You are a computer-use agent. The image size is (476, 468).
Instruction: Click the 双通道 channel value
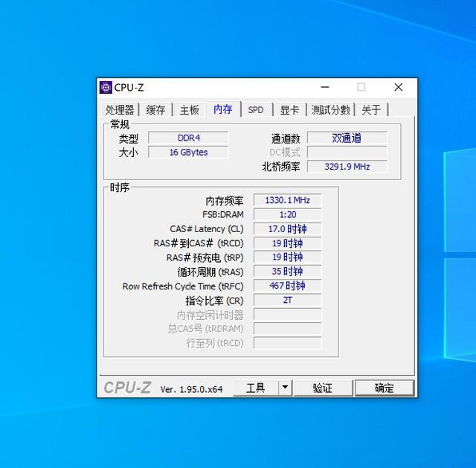[347, 138]
